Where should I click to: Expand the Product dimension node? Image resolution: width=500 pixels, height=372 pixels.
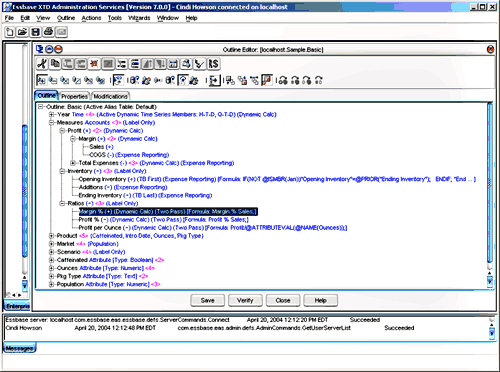tap(52, 236)
